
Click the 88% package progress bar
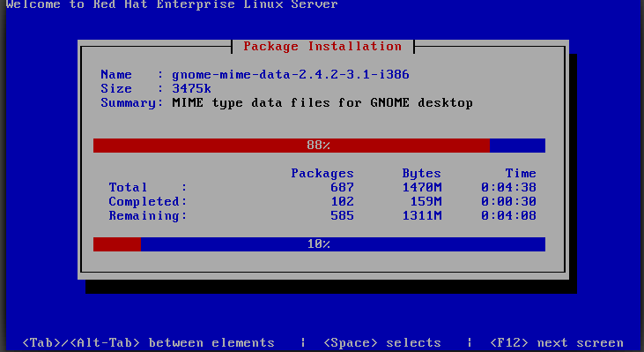319,146
